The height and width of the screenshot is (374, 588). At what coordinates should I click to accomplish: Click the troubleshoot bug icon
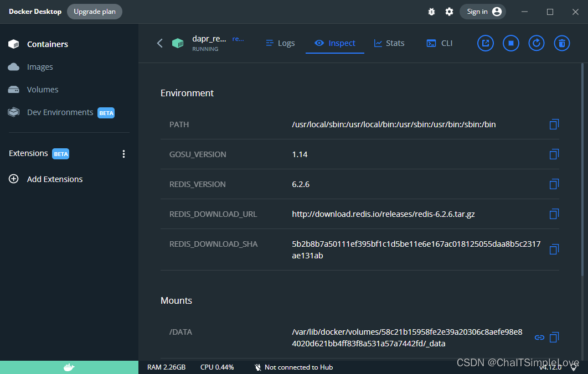tap(431, 11)
